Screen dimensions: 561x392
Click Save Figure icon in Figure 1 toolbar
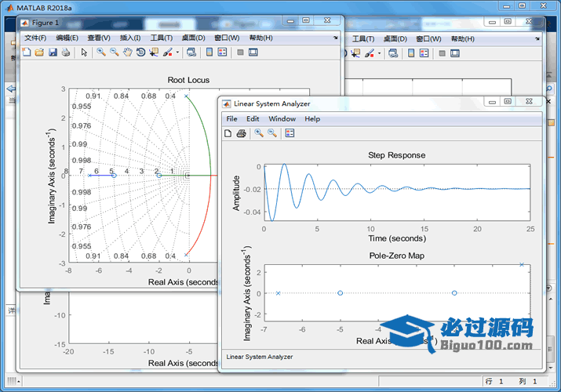[x=53, y=53]
